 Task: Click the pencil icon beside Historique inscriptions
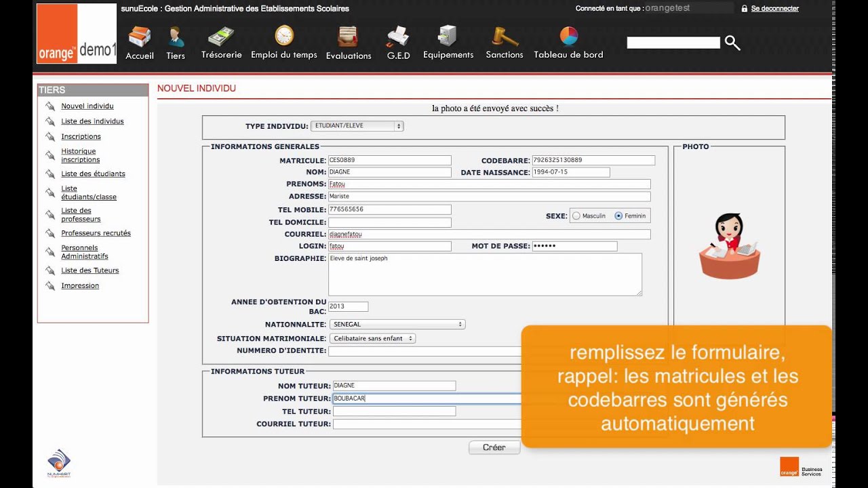(x=50, y=155)
